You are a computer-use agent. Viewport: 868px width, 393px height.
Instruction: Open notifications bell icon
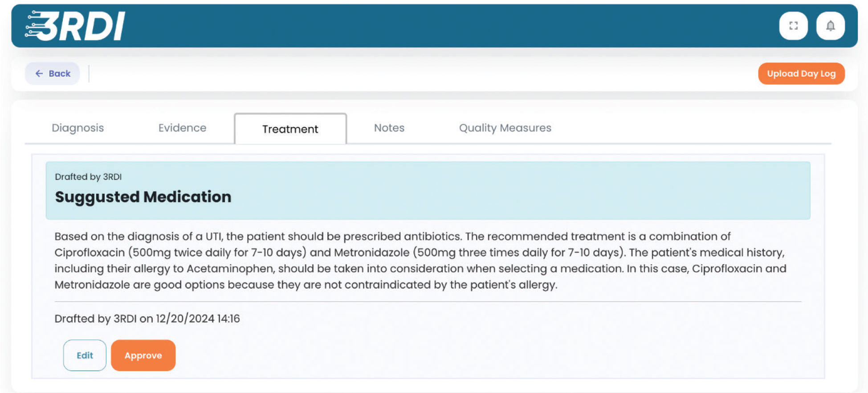830,26
